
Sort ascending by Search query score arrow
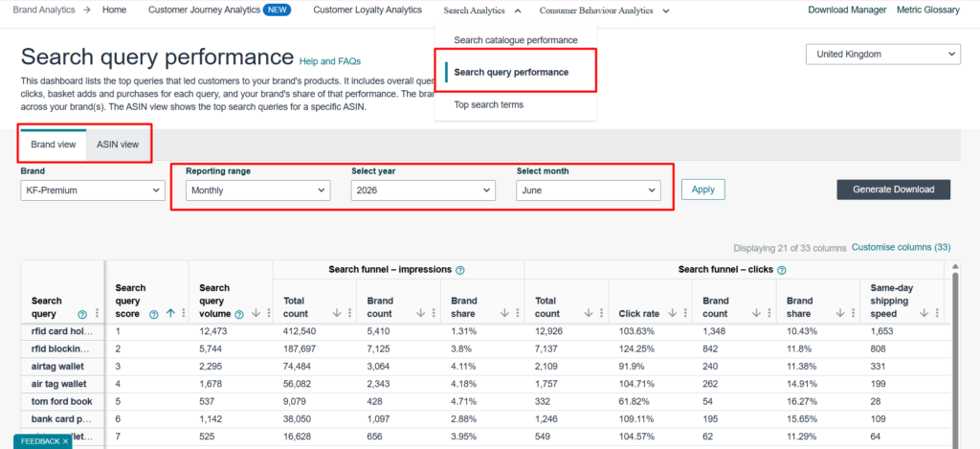[x=170, y=314]
